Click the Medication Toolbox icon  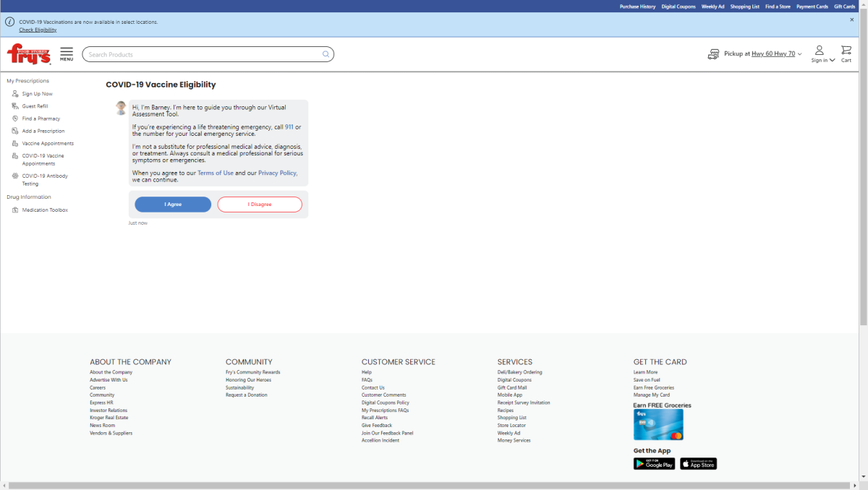point(15,210)
